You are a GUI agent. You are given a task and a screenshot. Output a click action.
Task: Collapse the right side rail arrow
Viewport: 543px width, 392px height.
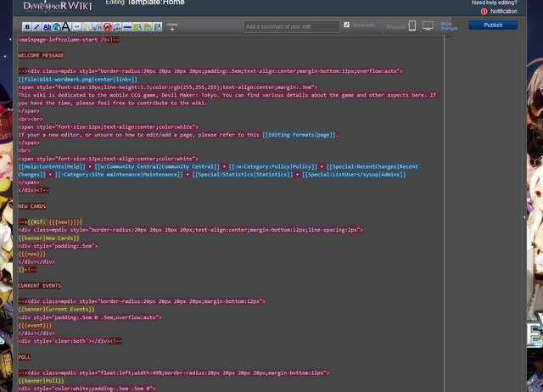tap(524, 217)
